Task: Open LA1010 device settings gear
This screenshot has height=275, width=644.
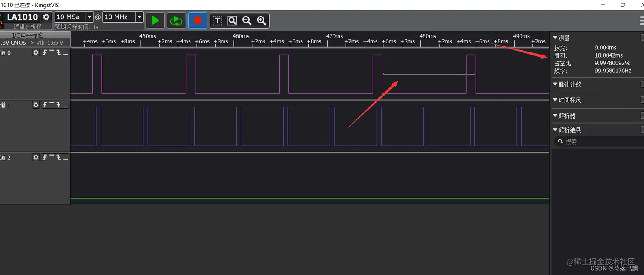Action: point(46,17)
